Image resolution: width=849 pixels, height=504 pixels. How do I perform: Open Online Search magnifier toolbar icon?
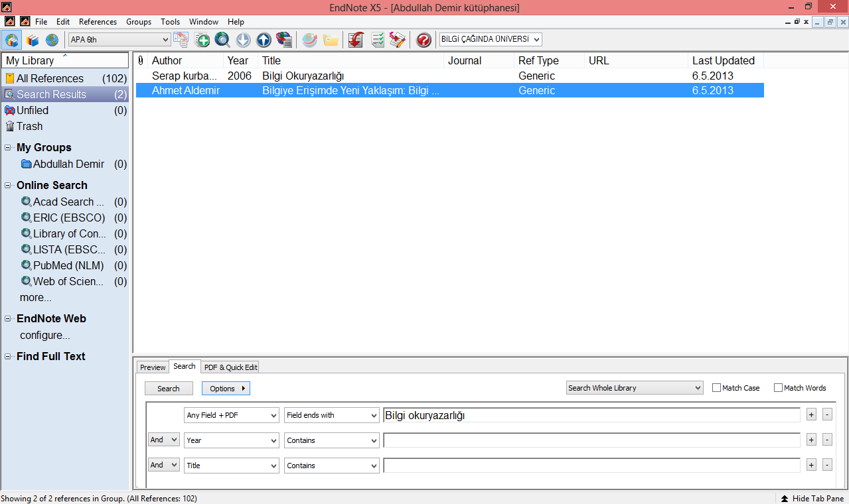click(222, 40)
